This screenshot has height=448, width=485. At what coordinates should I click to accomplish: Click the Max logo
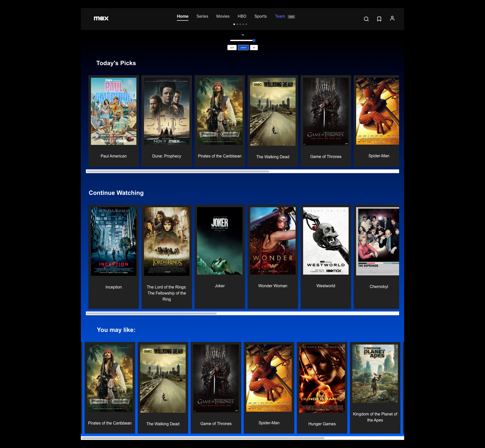click(101, 18)
